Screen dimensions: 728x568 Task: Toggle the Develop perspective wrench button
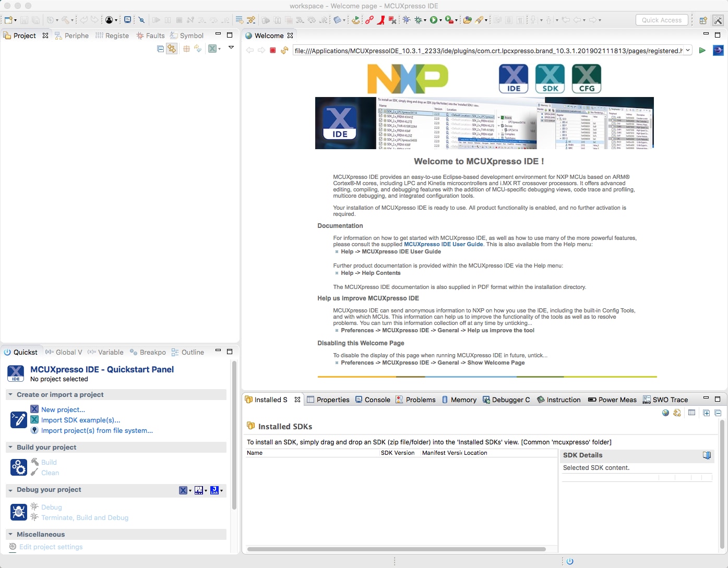click(718, 20)
